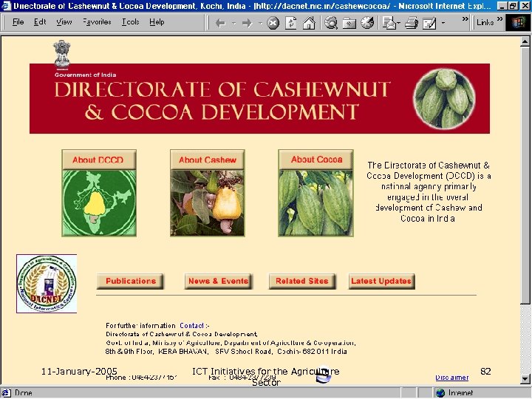Click the About Cocoa button
Viewport: 532px width, 399px height.
316,160
